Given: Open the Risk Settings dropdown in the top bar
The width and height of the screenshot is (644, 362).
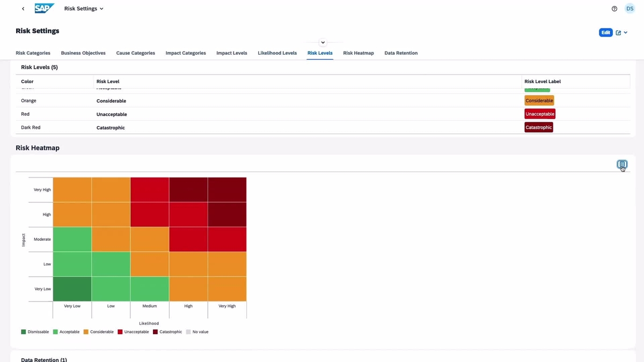Looking at the screenshot, I should (84, 8).
